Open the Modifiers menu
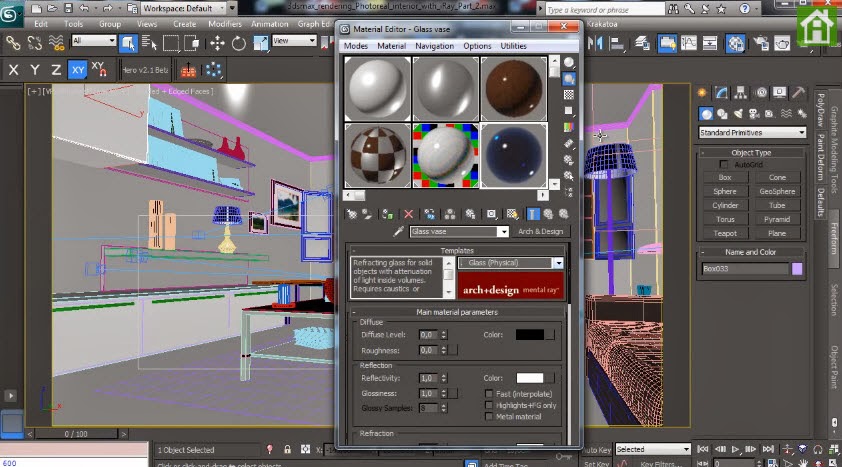 (x=224, y=24)
